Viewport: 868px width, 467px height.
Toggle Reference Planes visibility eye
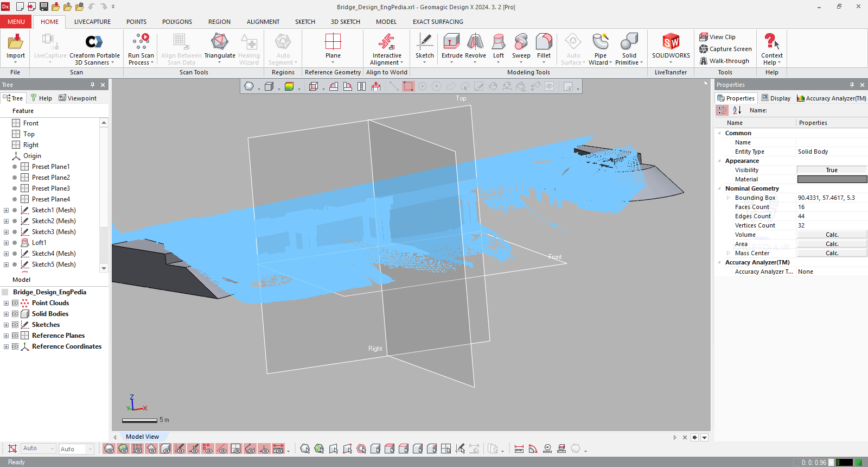tap(15, 336)
